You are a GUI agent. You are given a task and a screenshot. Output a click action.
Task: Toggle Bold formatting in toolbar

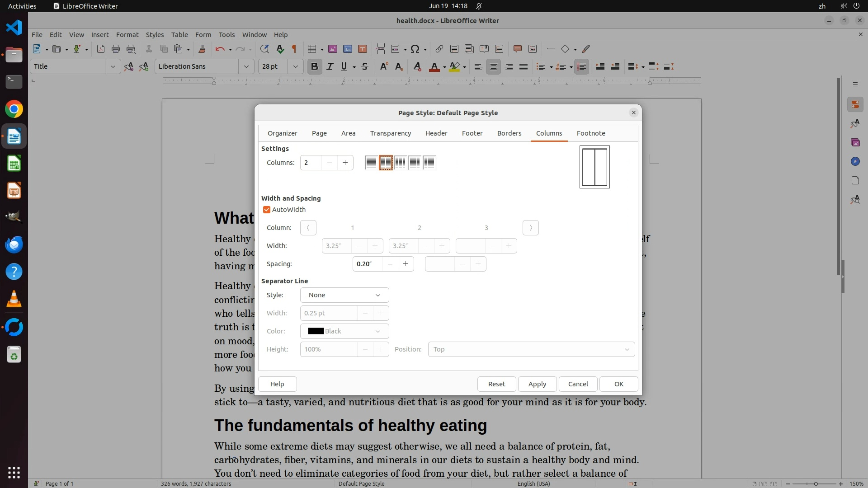point(315,67)
